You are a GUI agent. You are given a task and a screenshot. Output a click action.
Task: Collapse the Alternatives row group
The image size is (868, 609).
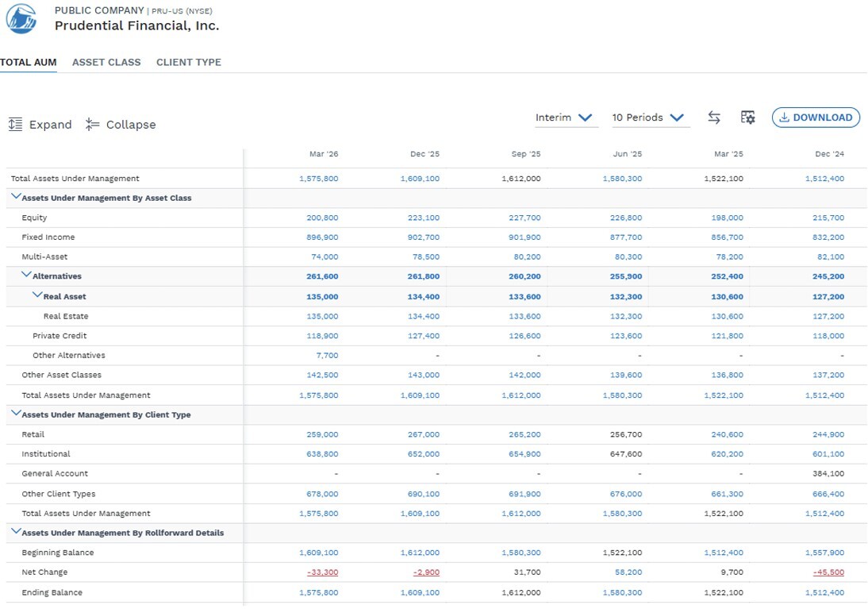(26, 275)
